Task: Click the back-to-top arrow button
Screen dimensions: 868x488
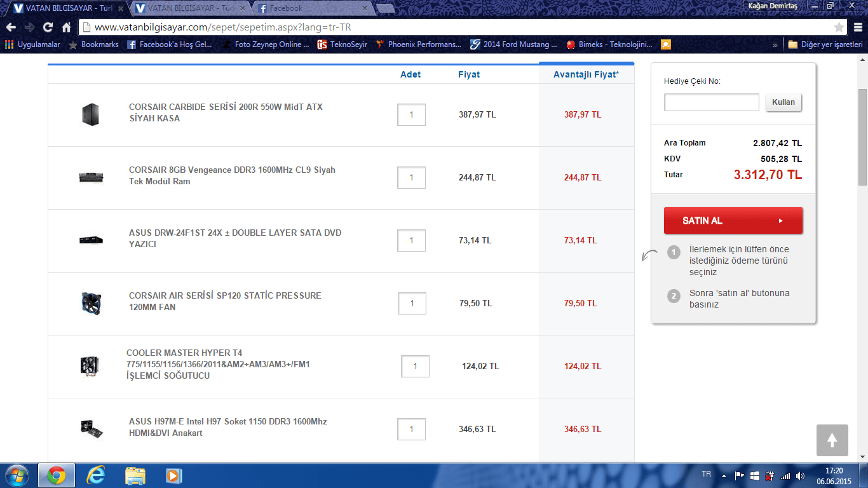Action: 832,440
